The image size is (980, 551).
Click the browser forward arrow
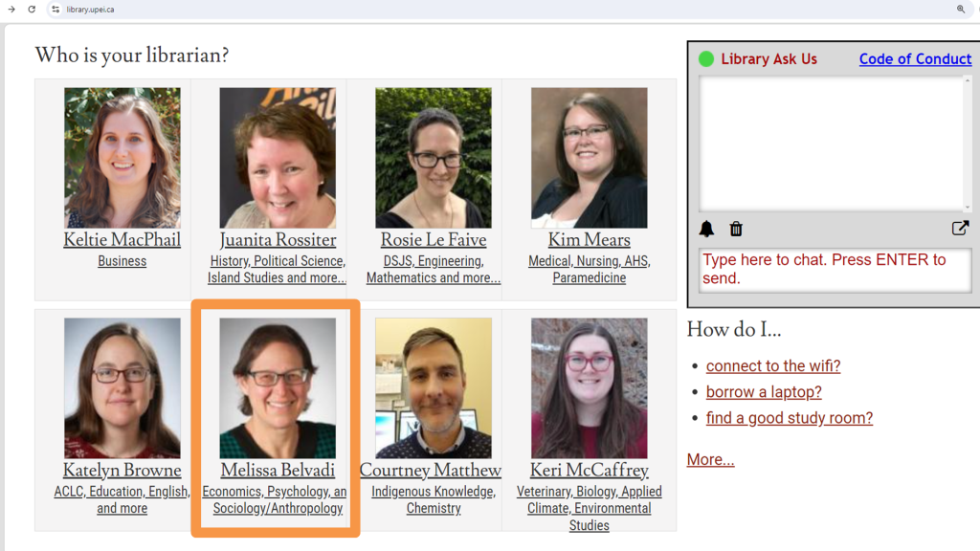(x=11, y=10)
